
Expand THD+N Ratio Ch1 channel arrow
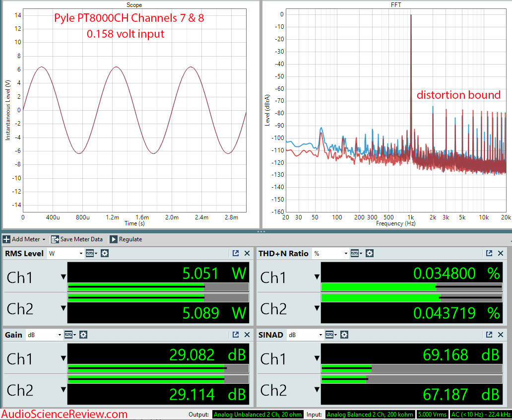point(317,277)
